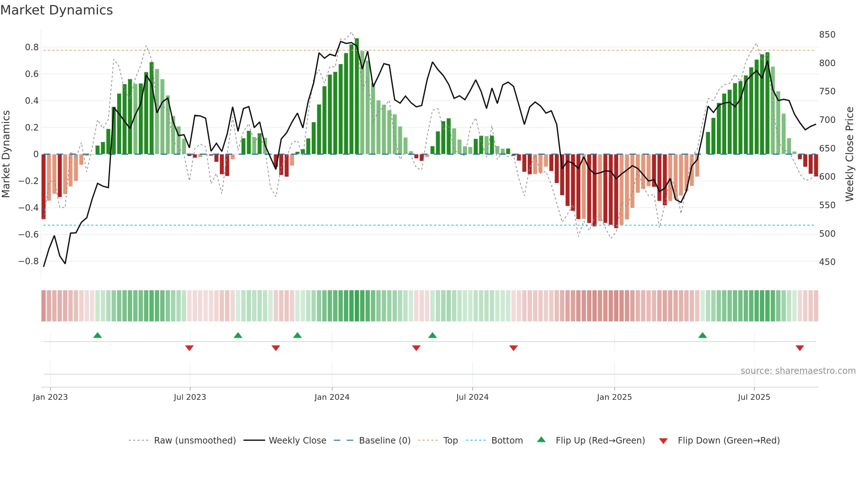Toggle the Flip Down (Green→Red) legend entry
The width and height of the screenshot is (868, 488).
pyautogui.click(x=719, y=440)
